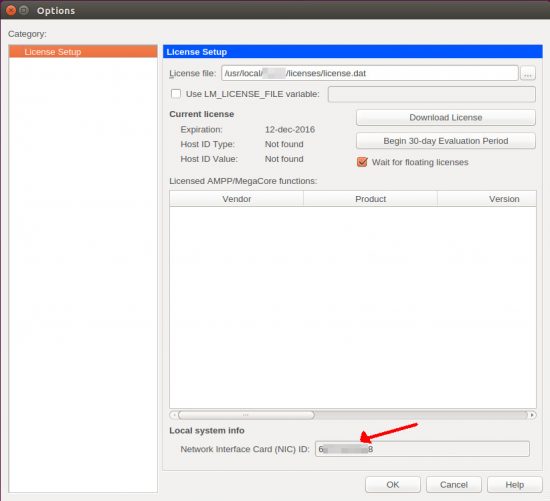Click the Licensed AMPP/MegaCore functions label
This screenshot has width=550, height=501.
point(243,181)
